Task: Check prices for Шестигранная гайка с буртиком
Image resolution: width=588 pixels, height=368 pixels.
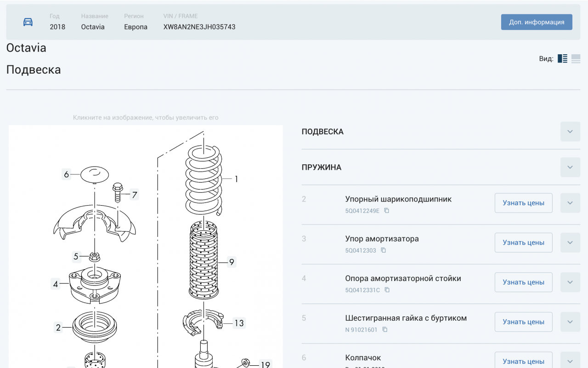Action: coord(524,322)
